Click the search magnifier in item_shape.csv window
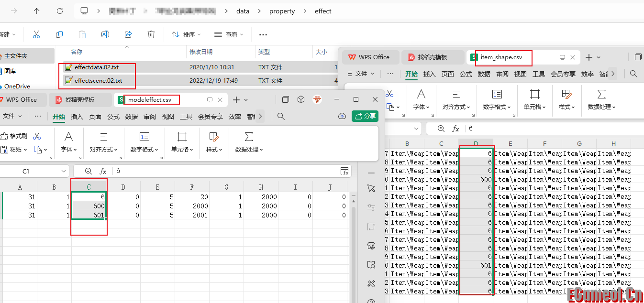This screenshot has width=644, height=303. (633, 74)
